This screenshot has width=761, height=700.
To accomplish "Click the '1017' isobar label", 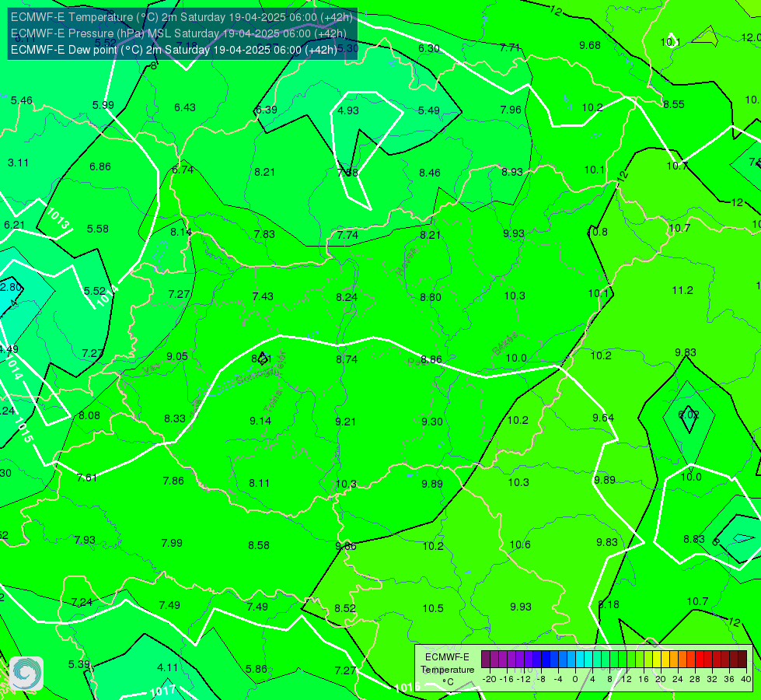I will [162, 691].
